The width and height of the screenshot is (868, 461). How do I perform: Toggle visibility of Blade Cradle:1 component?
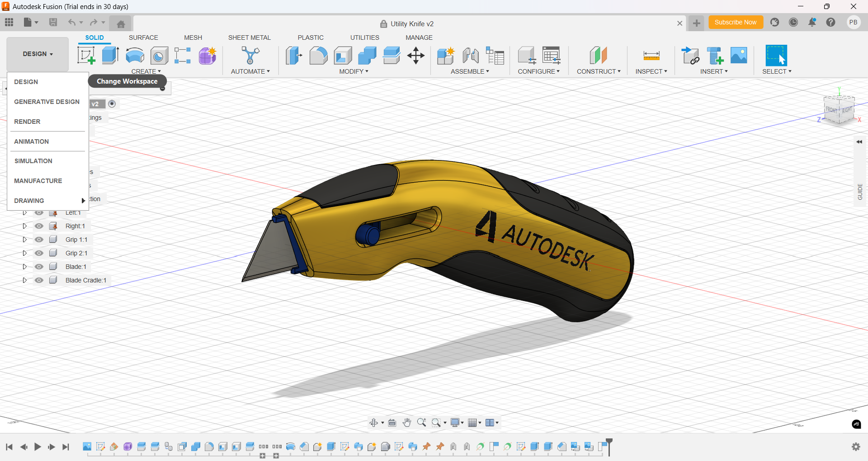pos(39,280)
